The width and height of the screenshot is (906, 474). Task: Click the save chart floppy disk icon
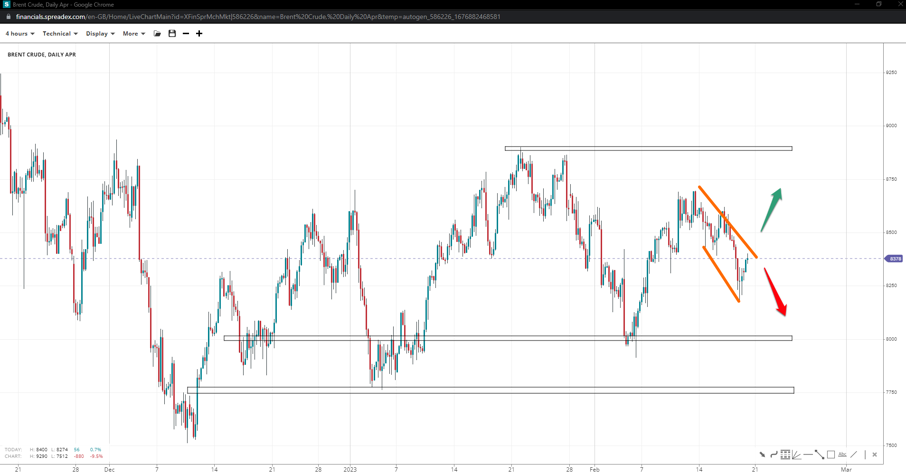[x=172, y=34]
